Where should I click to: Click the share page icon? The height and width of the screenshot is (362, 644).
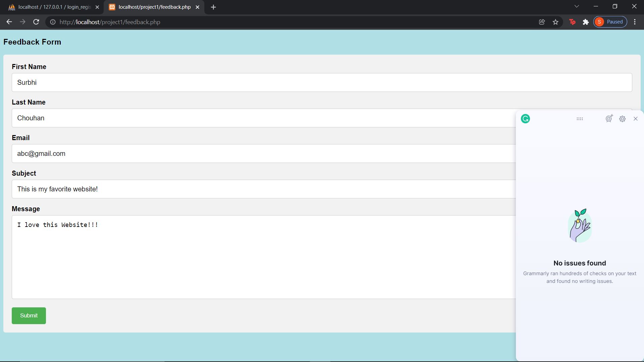coord(542,22)
